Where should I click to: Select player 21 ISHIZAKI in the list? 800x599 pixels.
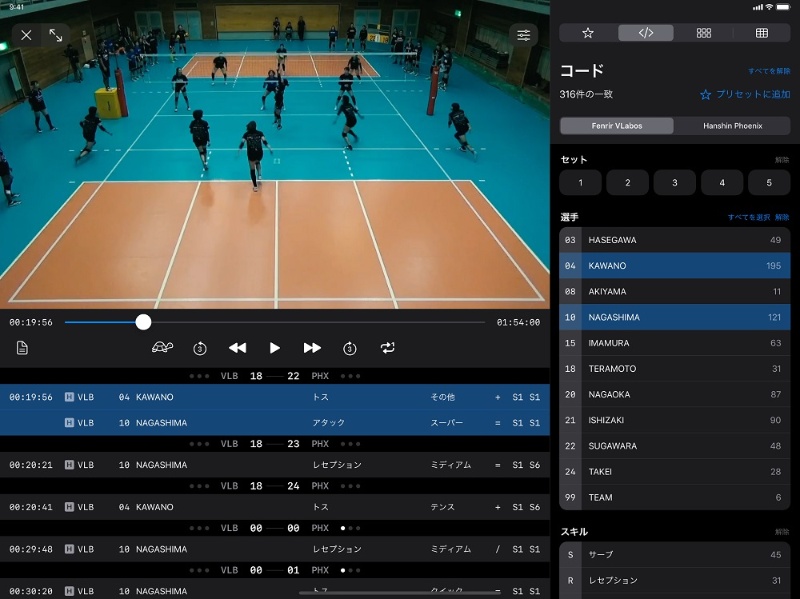point(675,420)
